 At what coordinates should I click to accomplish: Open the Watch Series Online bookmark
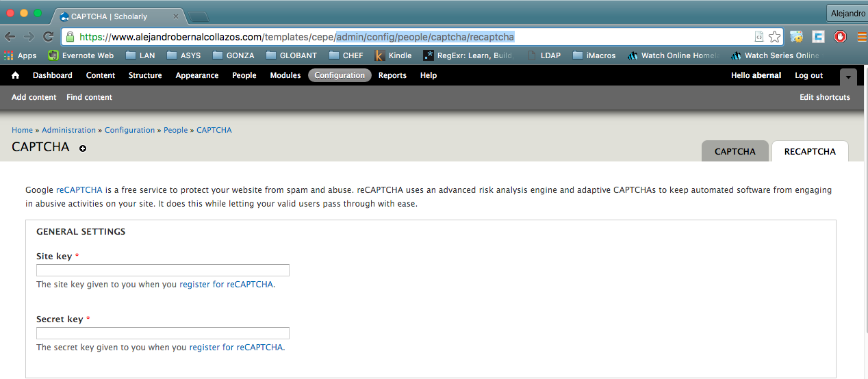coord(775,55)
